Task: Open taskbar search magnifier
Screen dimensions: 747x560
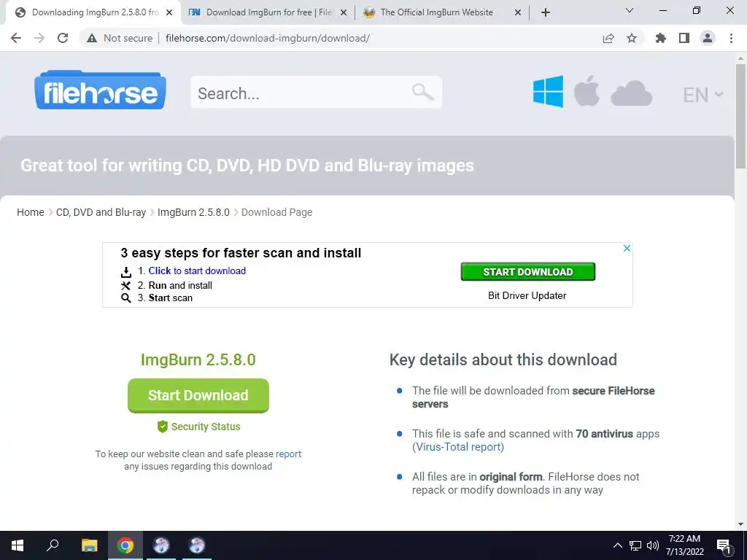Action: [53, 545]
